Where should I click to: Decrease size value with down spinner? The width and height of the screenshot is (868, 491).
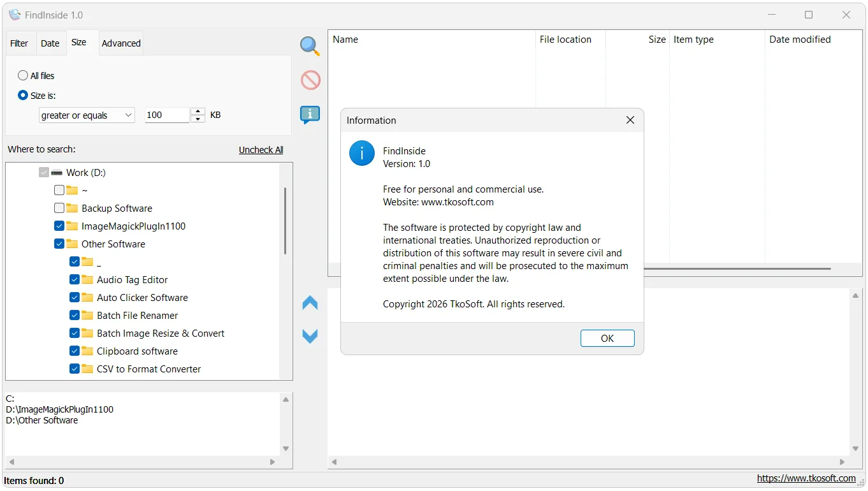point(198,119)
